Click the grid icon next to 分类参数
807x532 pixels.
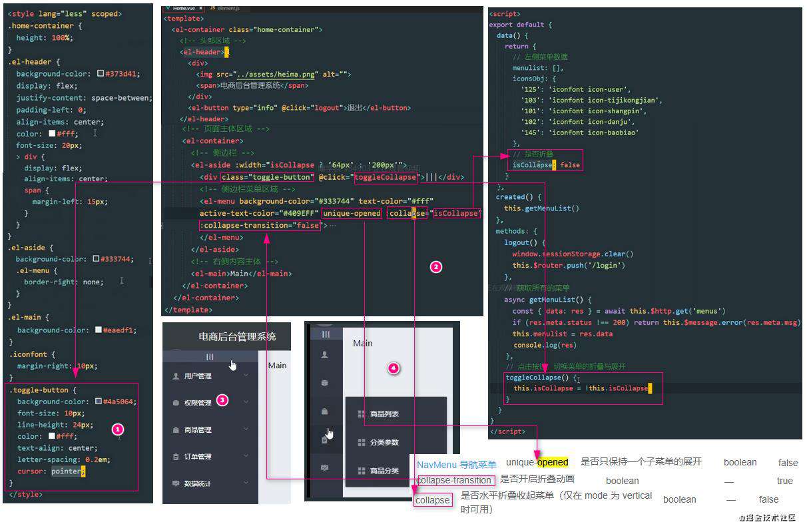coord(362,442)
